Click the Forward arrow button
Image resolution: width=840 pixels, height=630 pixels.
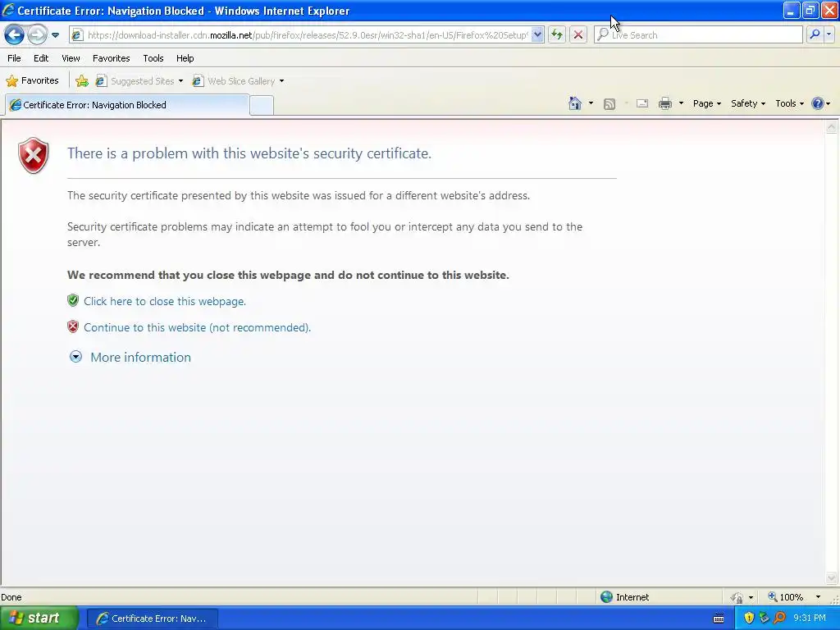tap(37, 35)
